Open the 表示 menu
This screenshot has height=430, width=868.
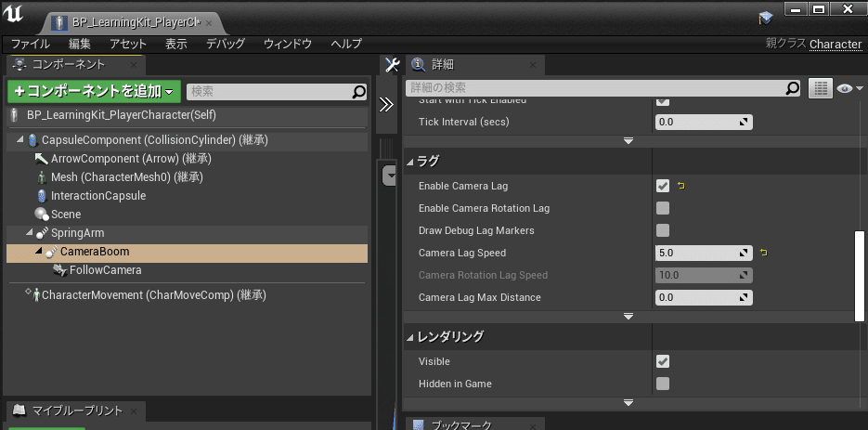point(176,44)
